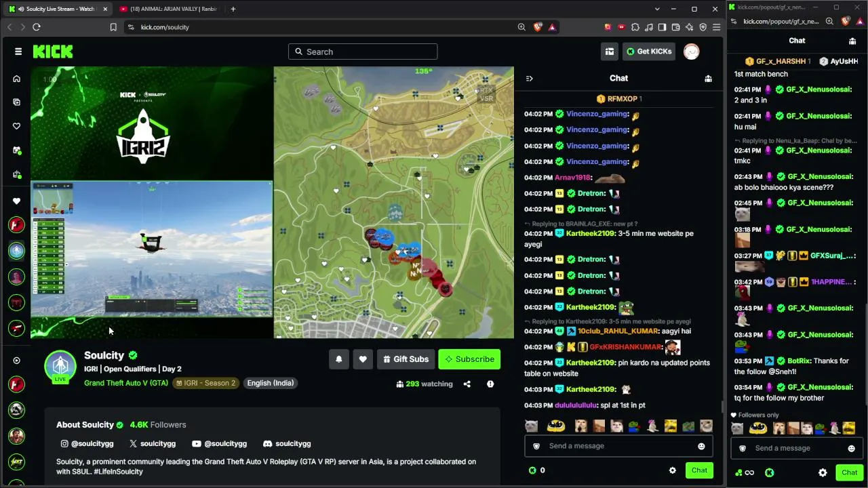
Task: Select the sad cat emote in main chat quick bar
Action: coord(532,426)
